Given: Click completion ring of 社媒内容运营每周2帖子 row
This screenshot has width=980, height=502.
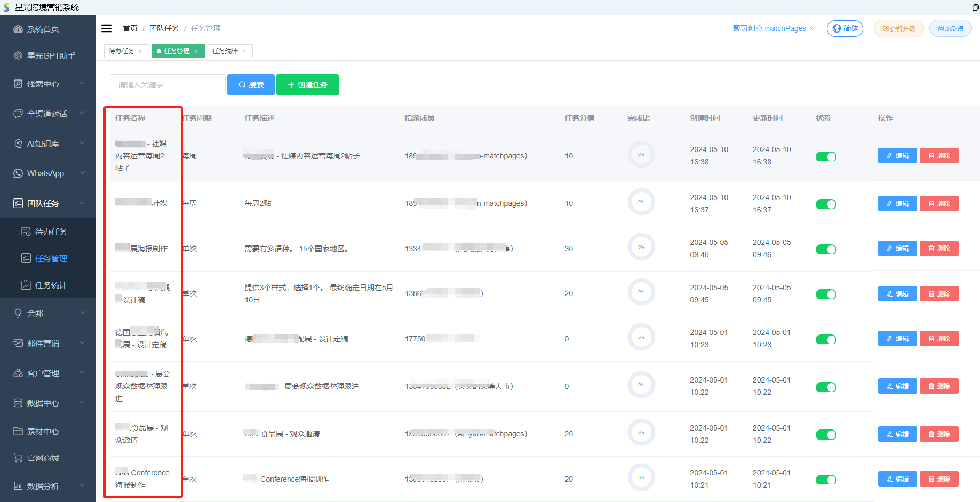Looking at the screenshot, I should pyautogui.click(x=641, y=155).
